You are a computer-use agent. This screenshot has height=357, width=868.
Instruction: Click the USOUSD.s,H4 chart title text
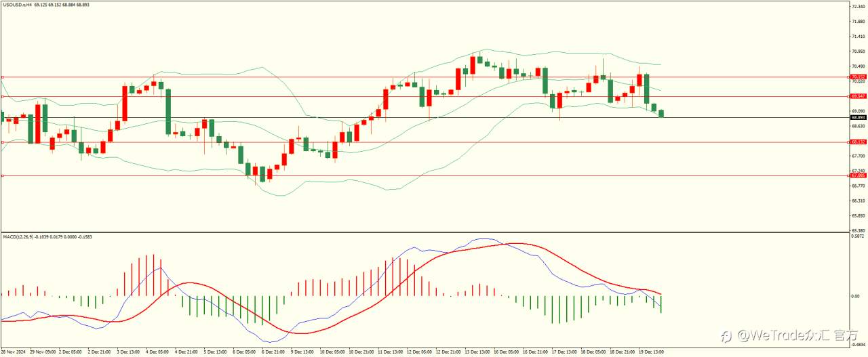17,4
